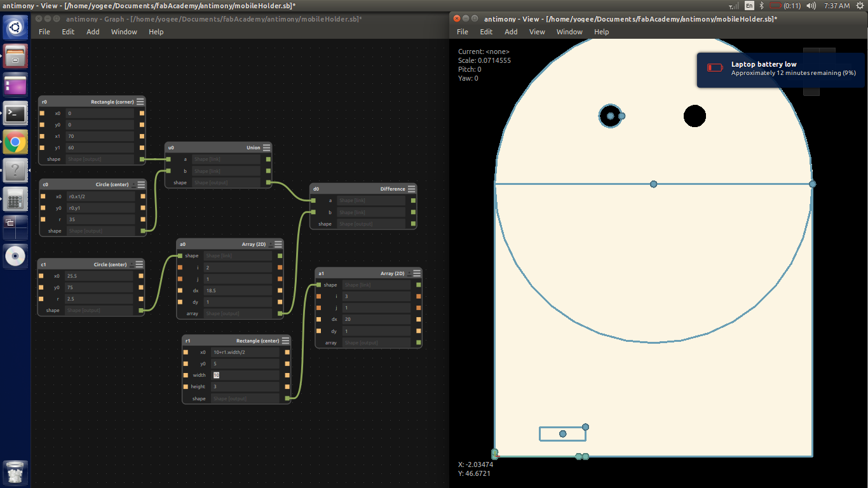868x488 pixels.
Task: Click the Difference title on node d0
Action: (393, 189)
